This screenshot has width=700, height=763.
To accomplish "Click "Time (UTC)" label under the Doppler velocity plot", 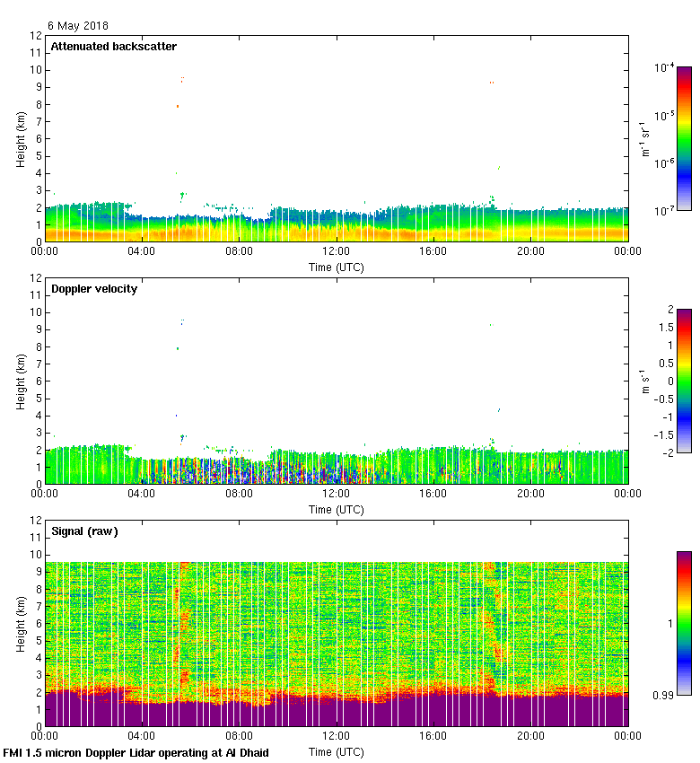I will tap(337, 510).
